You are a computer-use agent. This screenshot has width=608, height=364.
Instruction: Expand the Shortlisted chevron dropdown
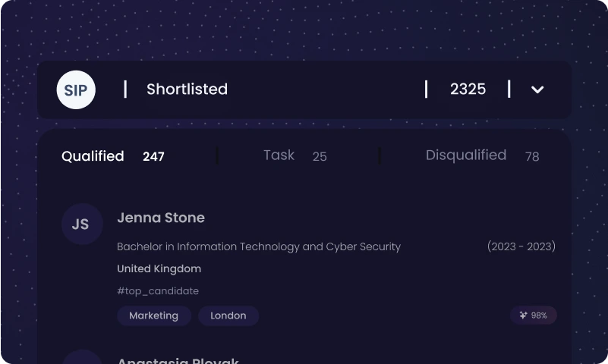[x=537, y=89]
